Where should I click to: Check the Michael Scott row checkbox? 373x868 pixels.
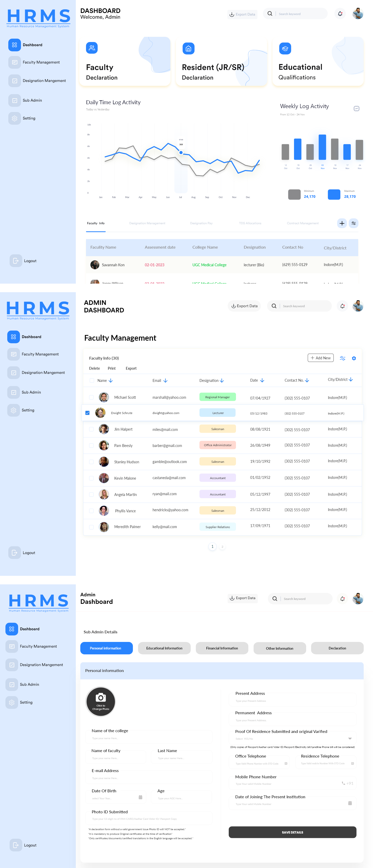click(91, 397)
